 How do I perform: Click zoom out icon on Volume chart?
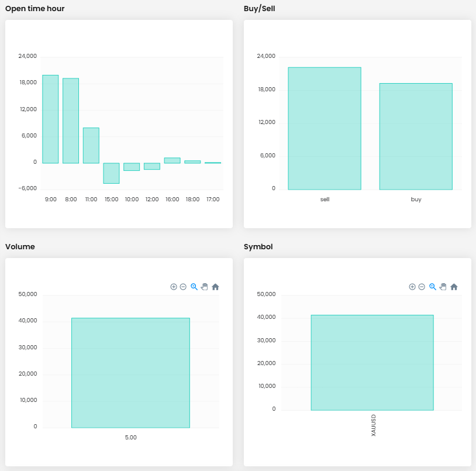(x=183, y=287)
